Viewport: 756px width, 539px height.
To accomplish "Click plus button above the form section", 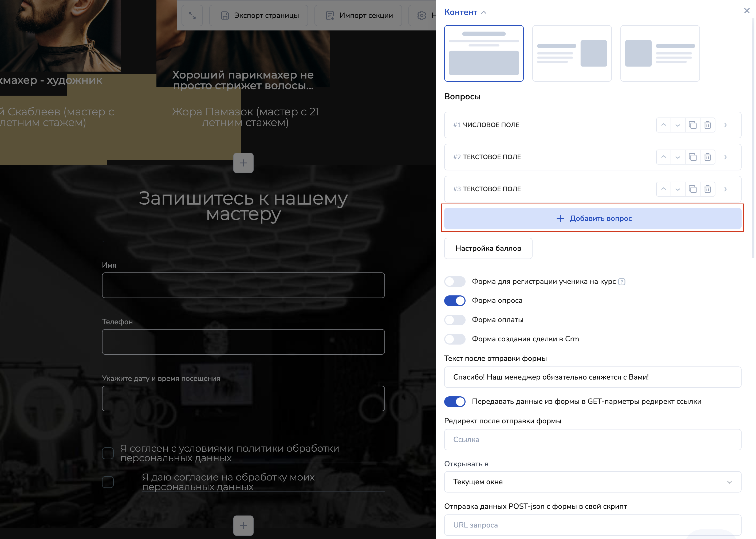I will pyautogui.click(x=243, y=163).
